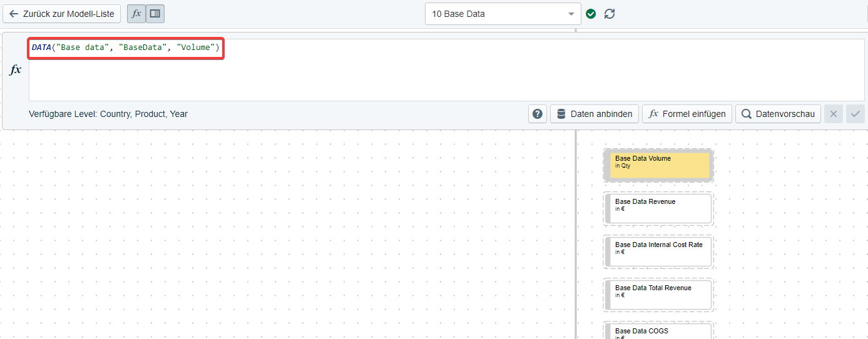This screenshot has height=339, width=868.
Task: Click the large fx symbol beside formula
Action: click(16, 70)
